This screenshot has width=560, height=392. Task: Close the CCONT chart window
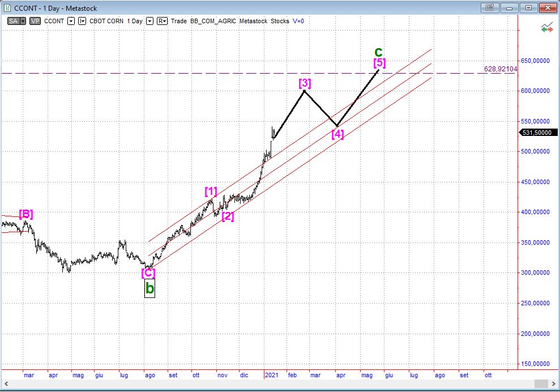pos(548,7)
